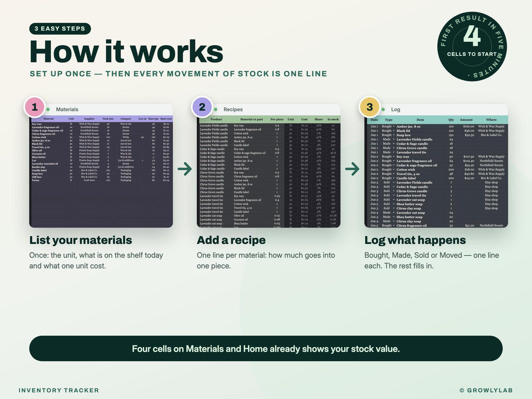Select the Qty column header in Log

451,120
